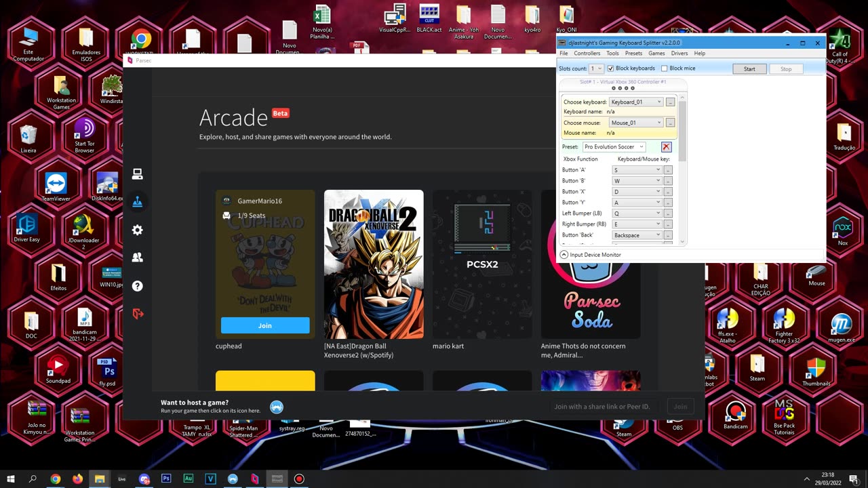
Task: Open the Tools menu
Action: coord(612,54)
